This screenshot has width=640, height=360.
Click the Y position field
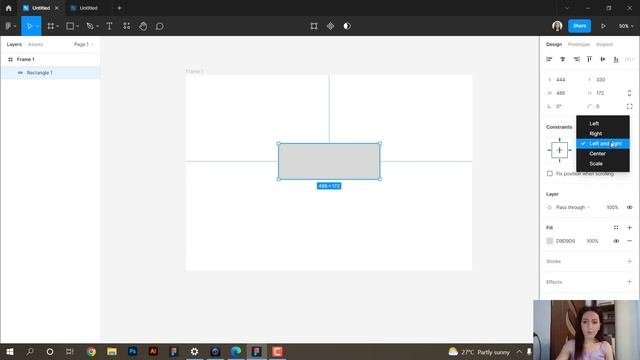(604, 80)
